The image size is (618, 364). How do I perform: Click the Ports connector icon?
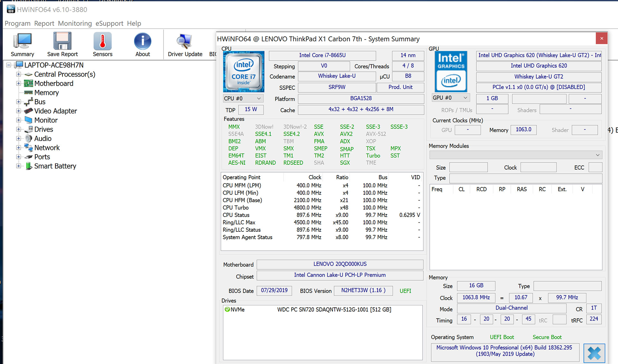(29, 157)
